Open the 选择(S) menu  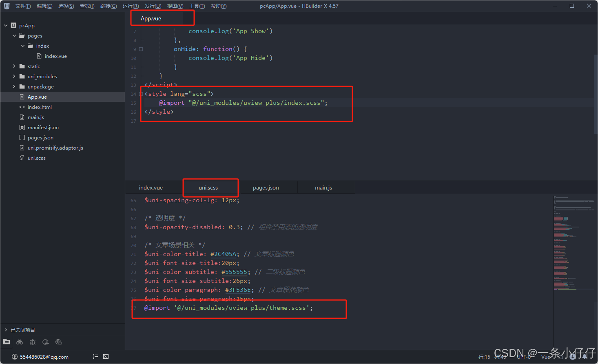point(66,6)
